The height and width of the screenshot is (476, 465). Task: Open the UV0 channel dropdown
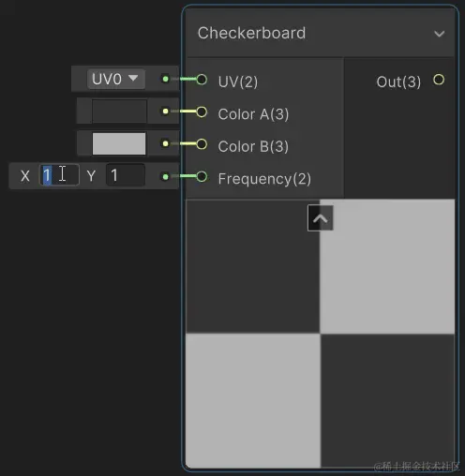115,79
